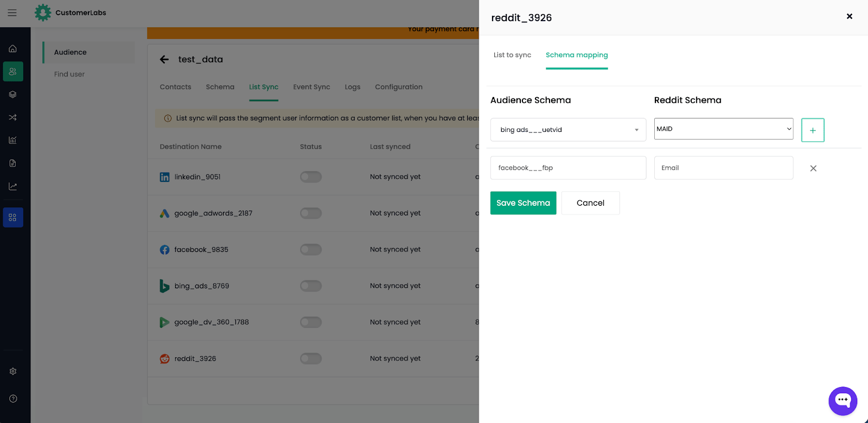This screenshot has width=868, height=423.
Task: Click the Save Schema button
Action: (x=523, y=203)
